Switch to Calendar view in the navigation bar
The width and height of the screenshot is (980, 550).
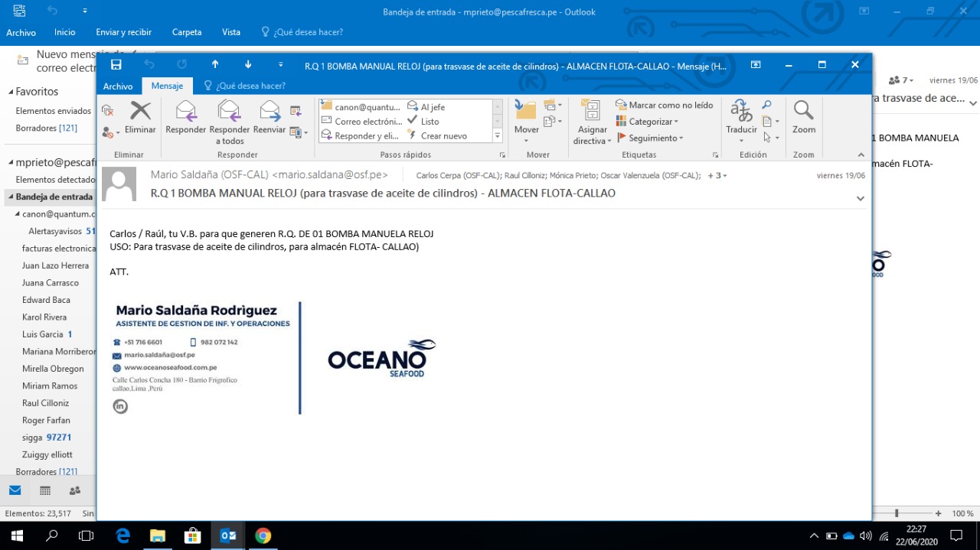pyautogui.click(x=45, y=490)
